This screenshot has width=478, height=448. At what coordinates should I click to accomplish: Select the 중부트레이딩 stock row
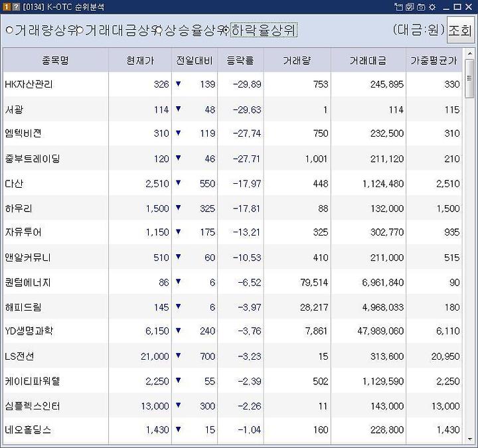pos(232,159)
